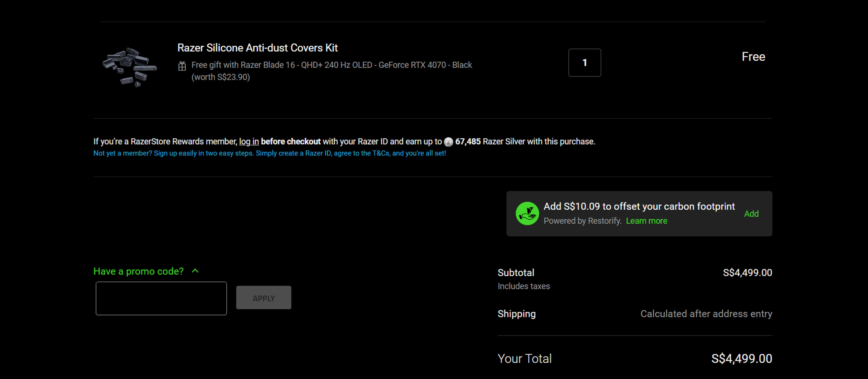This screenshot has width=868, height=379.
Task: Select the quantity box showing 1
Action: 585,63
